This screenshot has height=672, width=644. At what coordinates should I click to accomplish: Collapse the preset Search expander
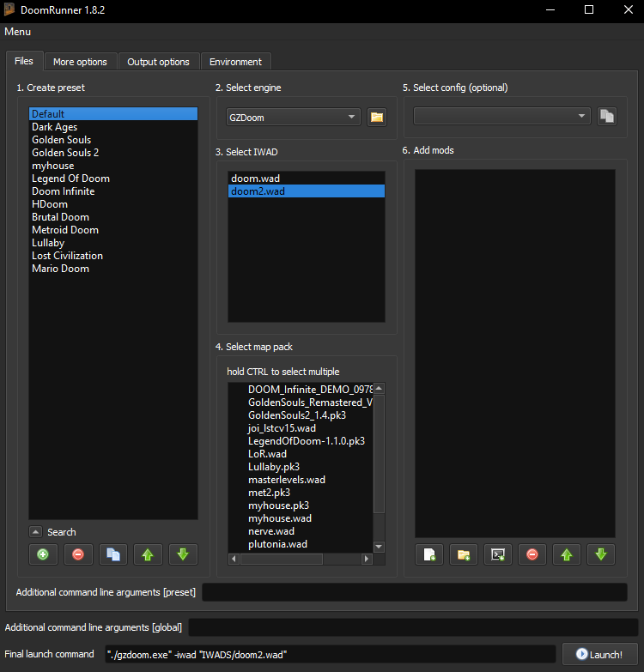point(35,532)
